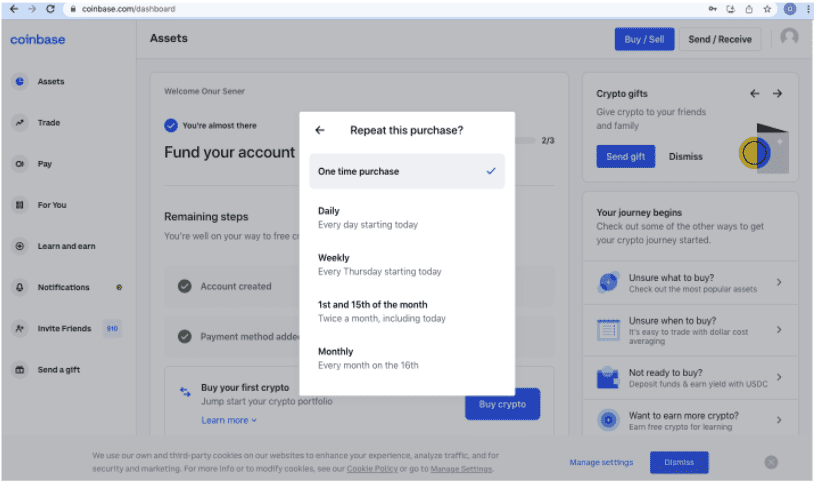
Task: Expand the Learn more dropdown
Action: coord(229,420)
